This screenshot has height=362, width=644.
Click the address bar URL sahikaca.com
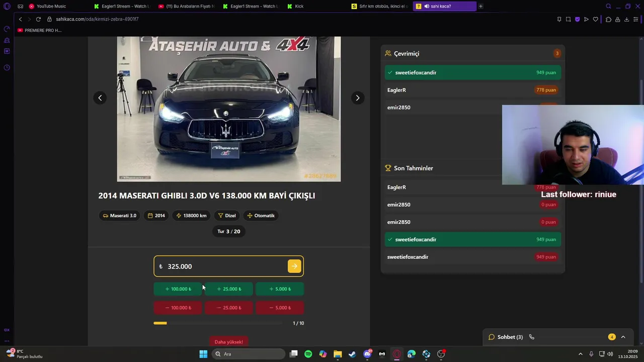(97, 19)
